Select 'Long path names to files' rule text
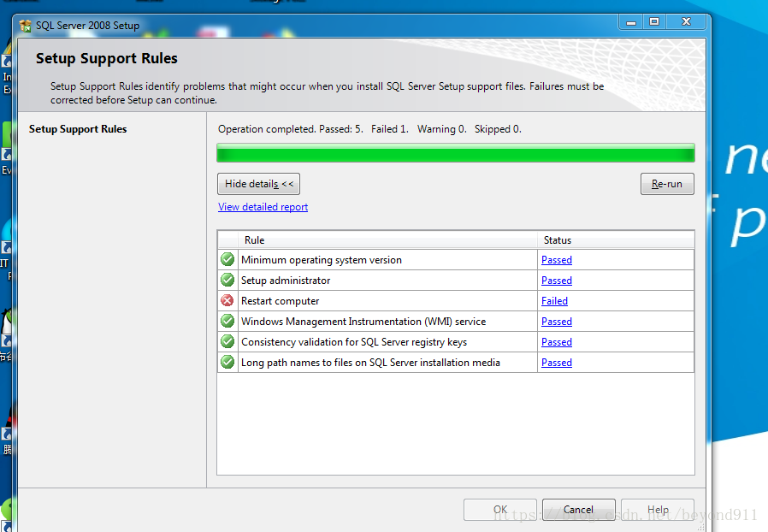 pyautogui.click(x=370, y=363)
